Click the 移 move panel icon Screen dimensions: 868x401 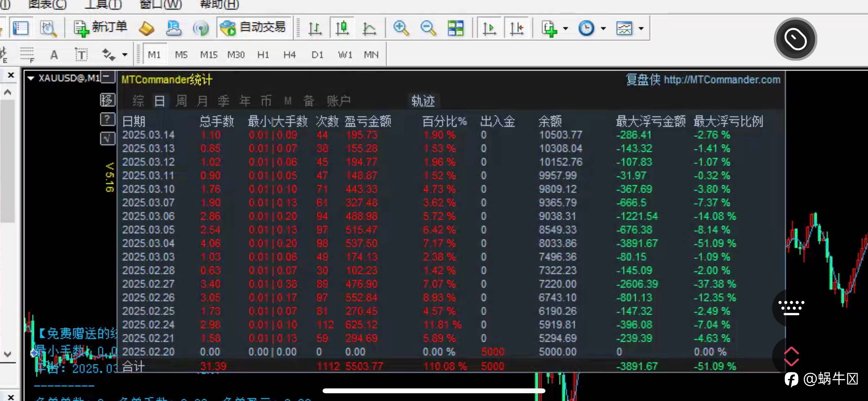108,100
